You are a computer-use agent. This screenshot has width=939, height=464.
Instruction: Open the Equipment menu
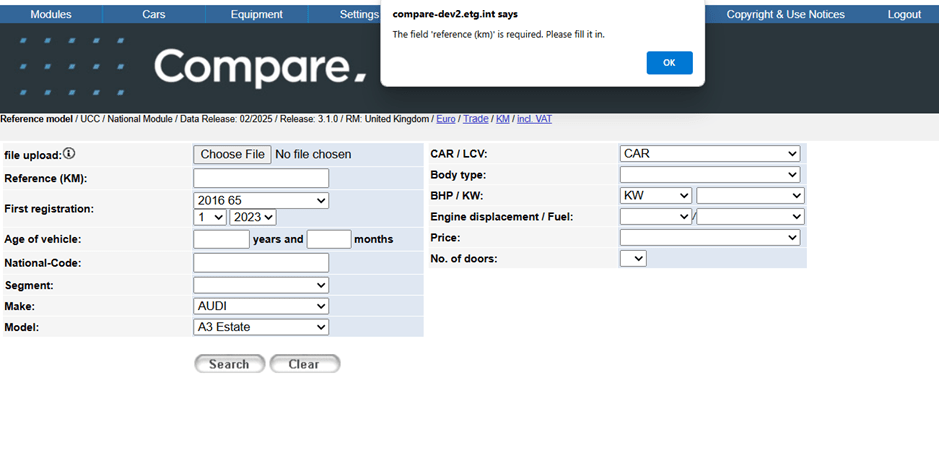click(x=256, y=14)
